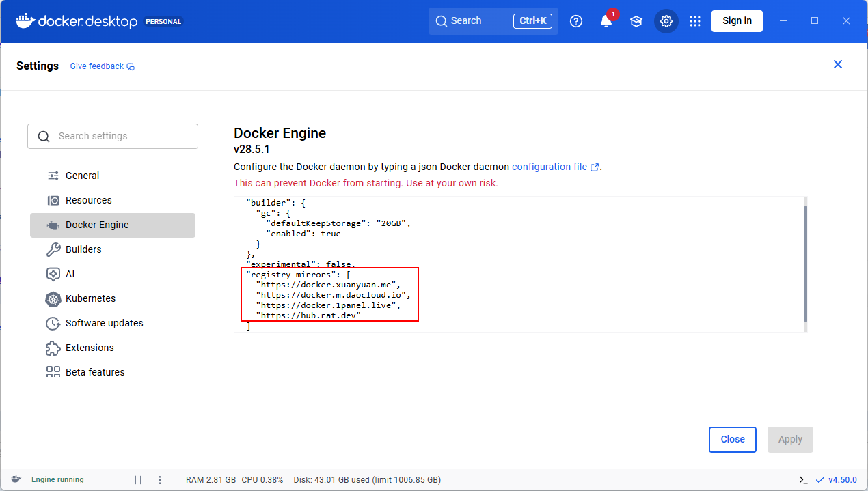
Task: Open the engine options three-dot menu
Action: [x=160, y=480]
